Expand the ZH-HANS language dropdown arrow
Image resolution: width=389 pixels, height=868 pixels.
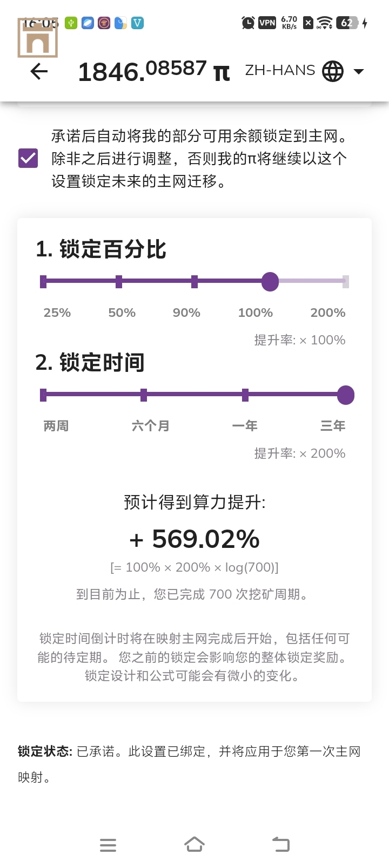tap(358, 71)
